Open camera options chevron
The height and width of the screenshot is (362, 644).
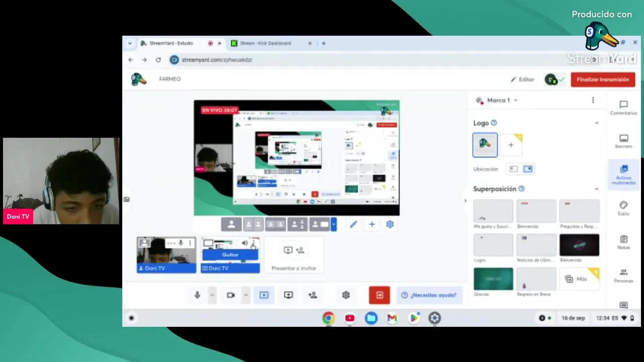tap(246, 295)
